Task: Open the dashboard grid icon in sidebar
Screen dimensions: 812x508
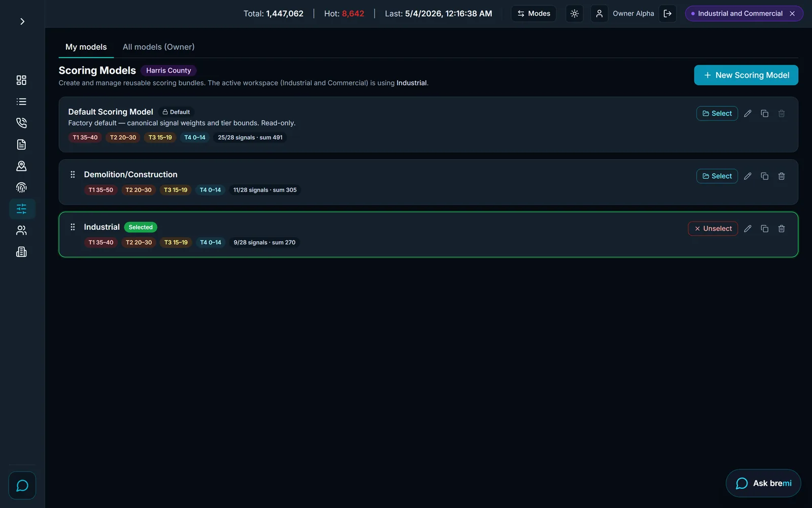Action: (x=21, y=80)
